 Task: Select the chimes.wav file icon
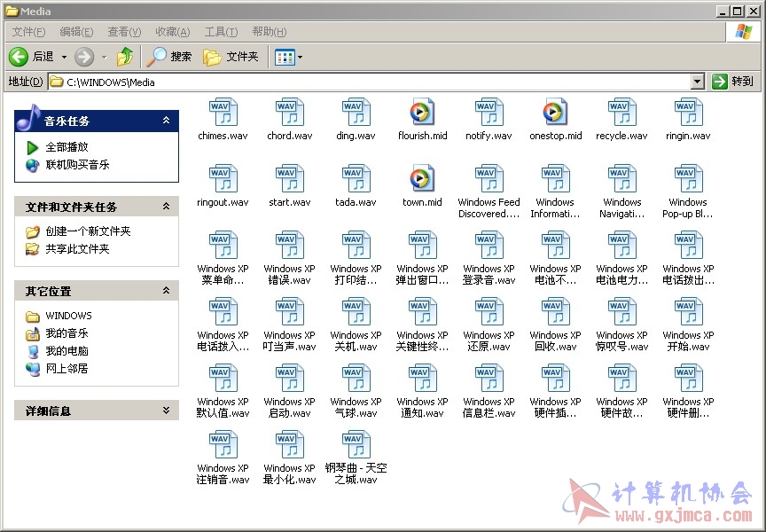223,113
